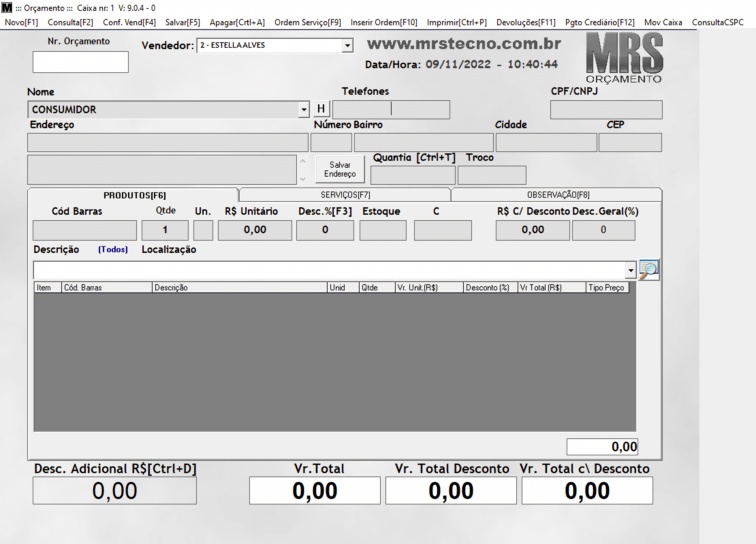Click the C field next to Estoque
The width and height of the screenshot is (756, 544).
443,230
